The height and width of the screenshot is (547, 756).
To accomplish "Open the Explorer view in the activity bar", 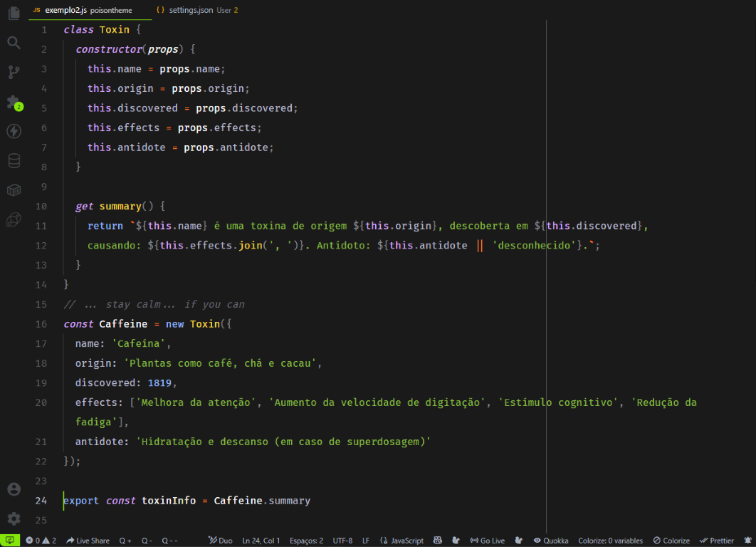I will pyautogui.click(x=14, y=13).
